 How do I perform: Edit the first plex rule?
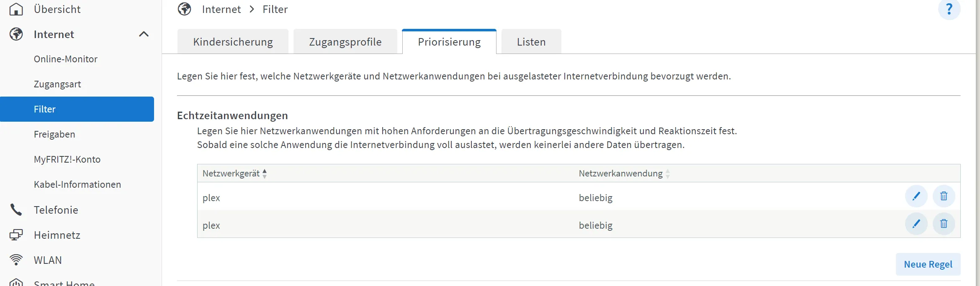916,196
